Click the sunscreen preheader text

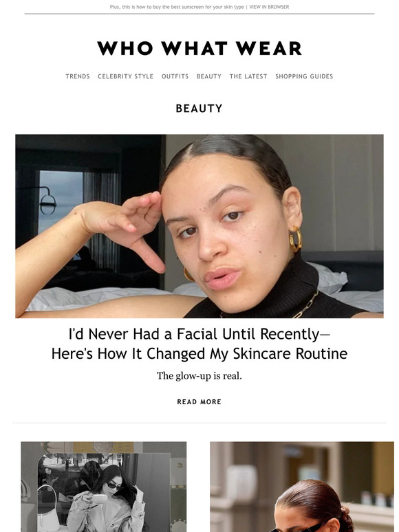(x=177, y=7)
